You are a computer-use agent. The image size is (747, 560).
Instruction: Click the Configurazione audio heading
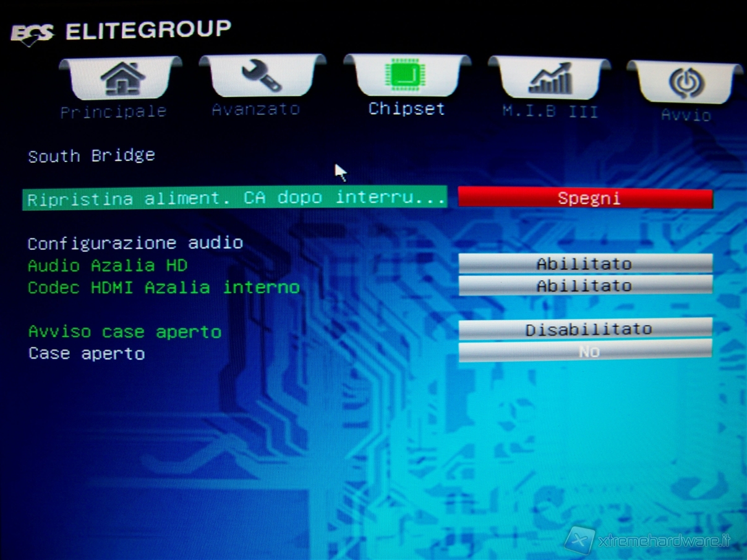[x=135, y=243]
